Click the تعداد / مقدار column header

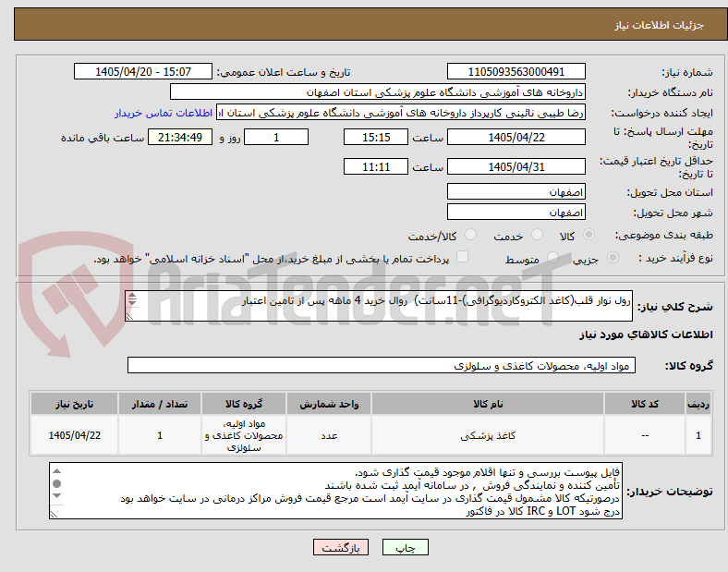tap(160, 404)
